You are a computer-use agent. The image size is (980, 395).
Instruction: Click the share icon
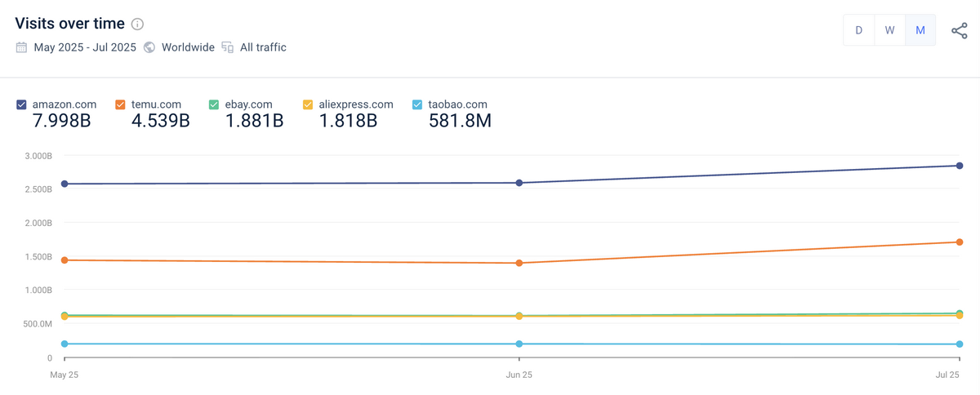(x=960, y=30)
